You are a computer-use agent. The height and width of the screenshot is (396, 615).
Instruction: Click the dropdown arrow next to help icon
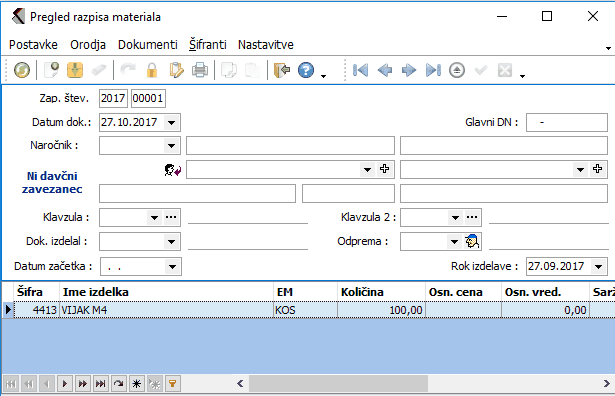[x=324, y=76]
